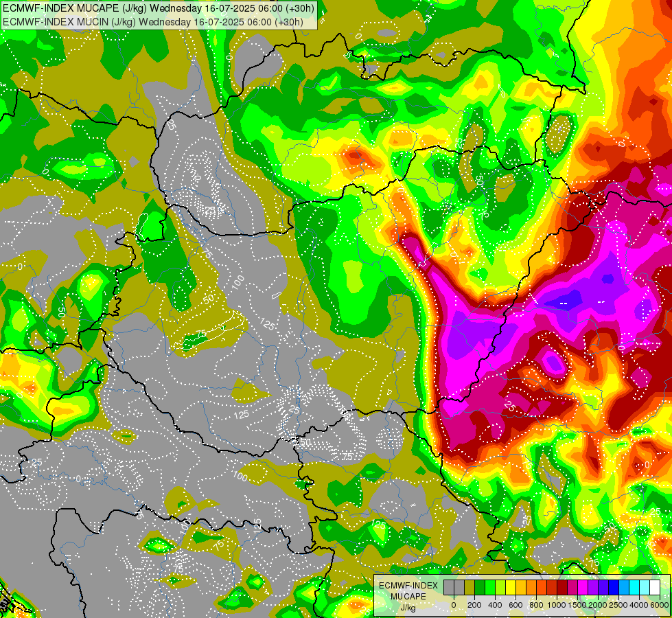
Task: Select the dark maroon-red legend swatch
Action: (562, 588)
